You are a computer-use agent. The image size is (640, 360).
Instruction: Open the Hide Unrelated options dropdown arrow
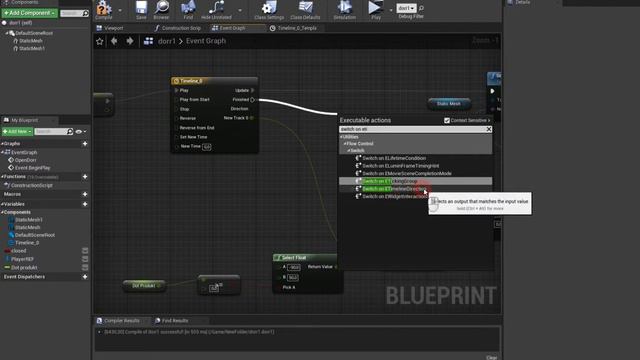(x=240, y=10)
